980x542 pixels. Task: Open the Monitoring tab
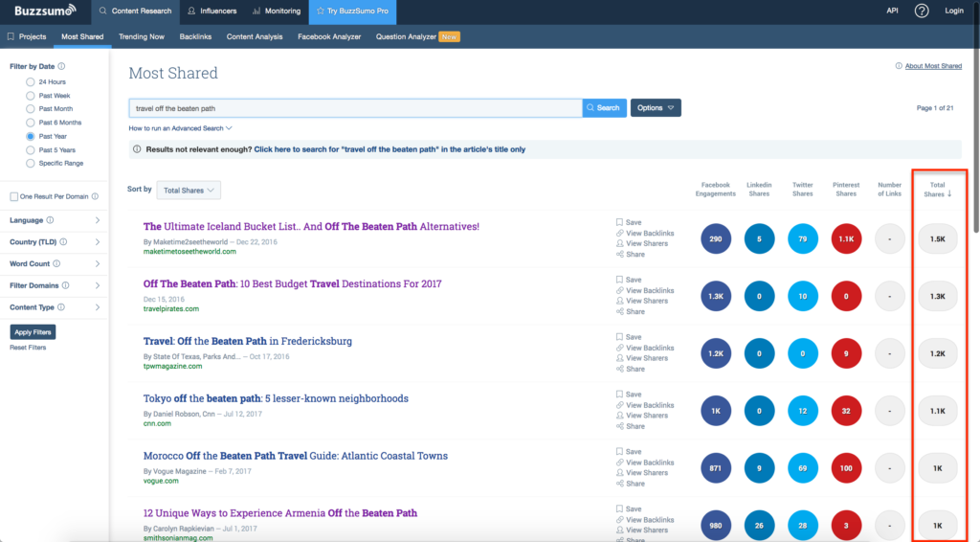click(277, 11)
